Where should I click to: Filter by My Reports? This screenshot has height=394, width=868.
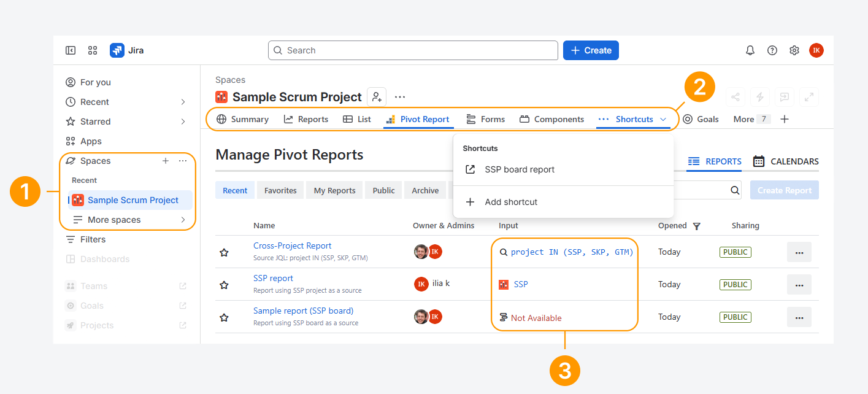click(x=334, y=190)
